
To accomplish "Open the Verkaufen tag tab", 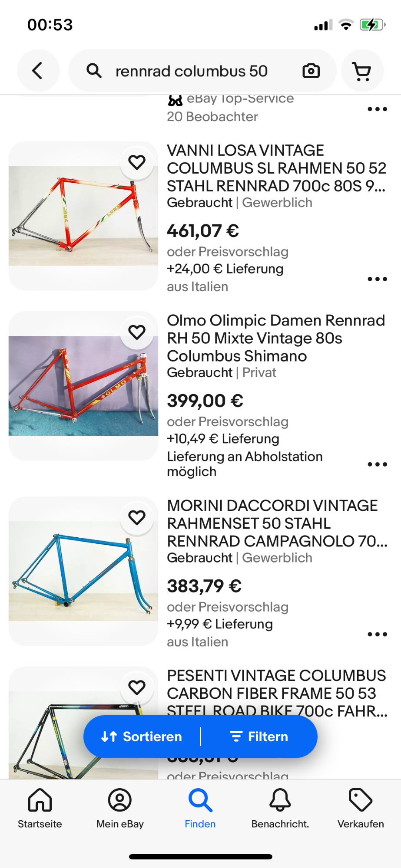I will tap(361, 808).
